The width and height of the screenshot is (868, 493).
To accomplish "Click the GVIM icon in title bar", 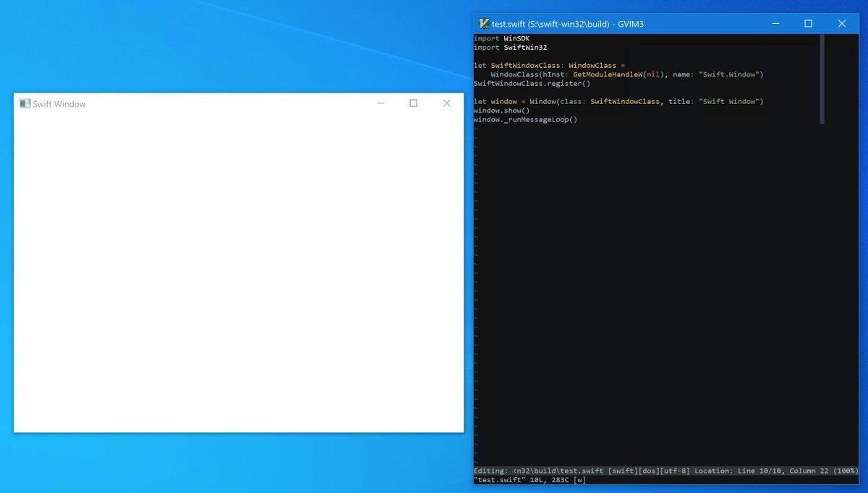I will 484,24.
